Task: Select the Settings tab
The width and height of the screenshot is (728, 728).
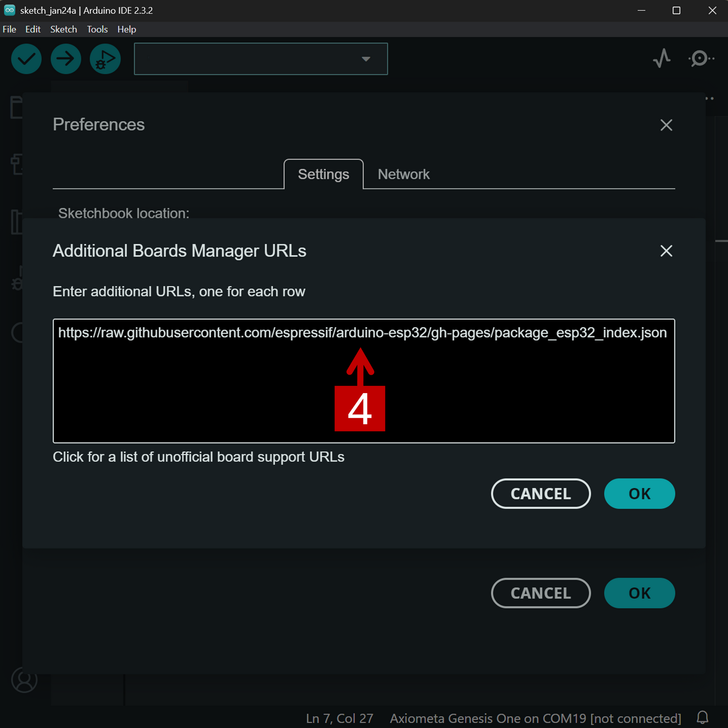Action: pos(323,174)
